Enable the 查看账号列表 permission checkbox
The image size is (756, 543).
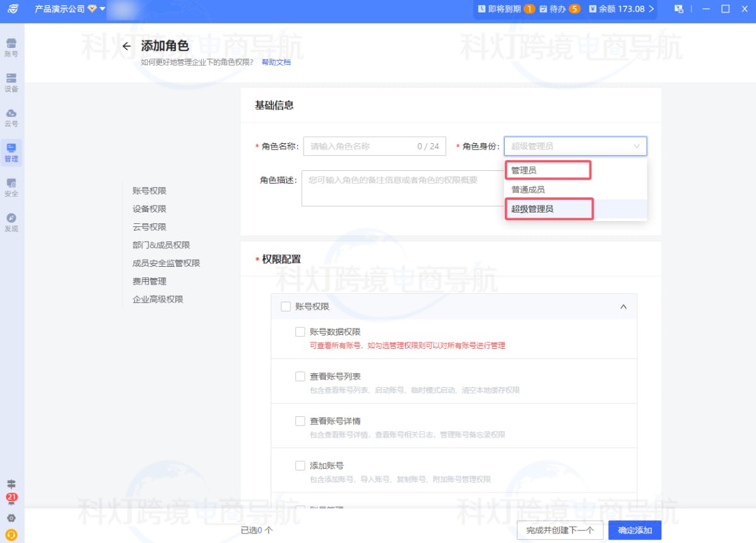coord(300,376)
